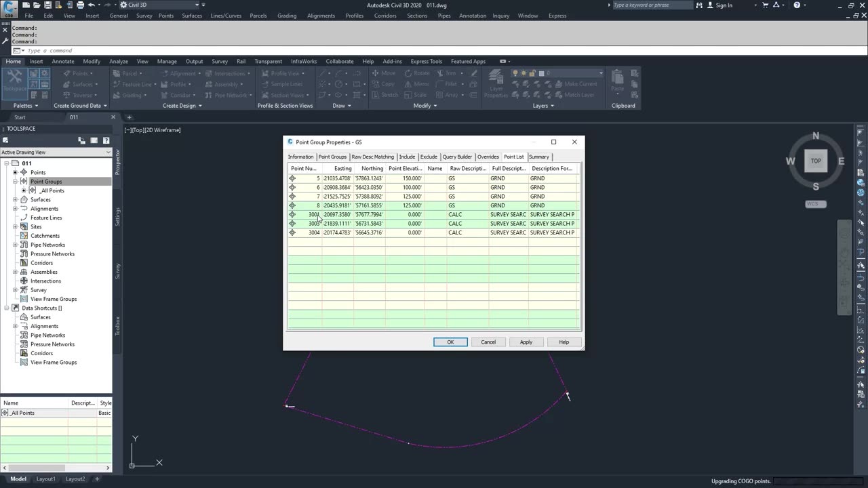Select the Layout1 tab

click(45, 479)
